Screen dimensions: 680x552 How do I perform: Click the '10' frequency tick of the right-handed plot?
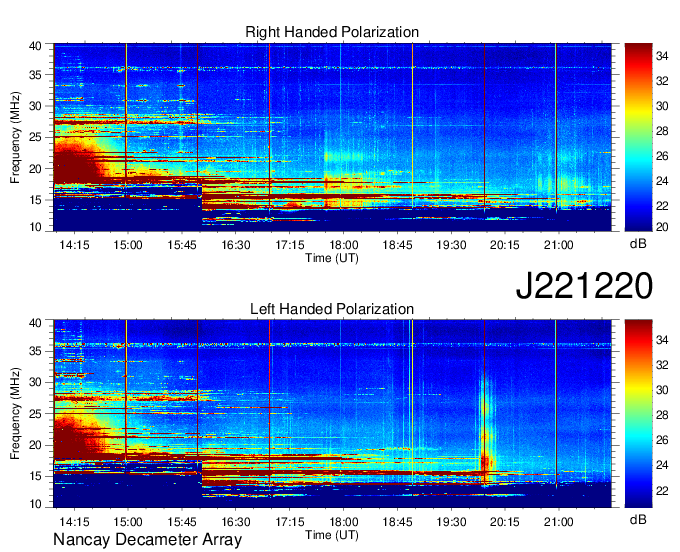pyautogui.click(x=36, y=227)
